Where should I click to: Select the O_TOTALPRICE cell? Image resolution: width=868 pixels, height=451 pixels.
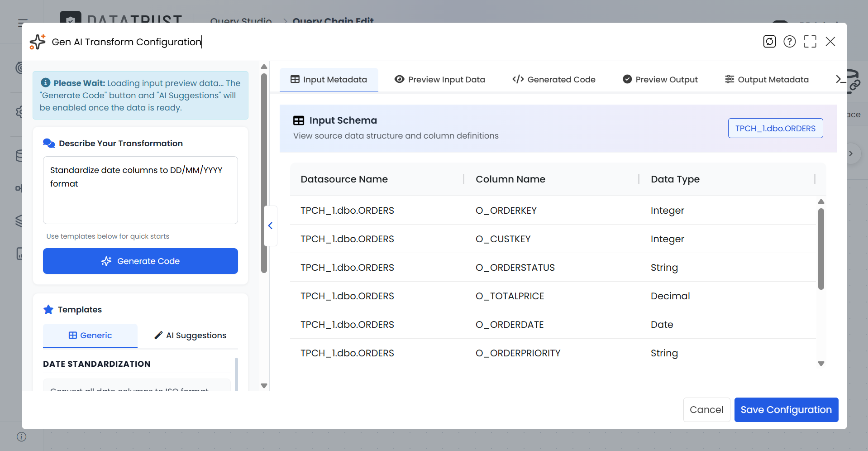[510, 296]
